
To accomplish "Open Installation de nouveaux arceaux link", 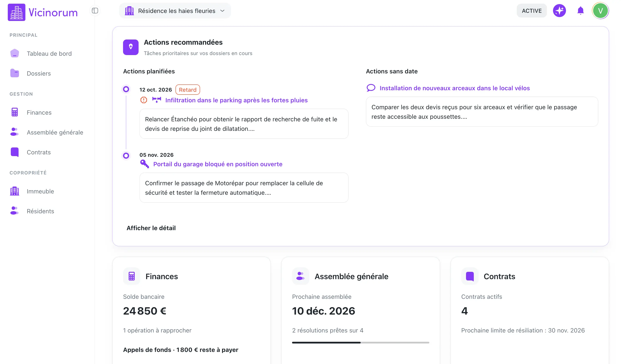I will 454,88.
